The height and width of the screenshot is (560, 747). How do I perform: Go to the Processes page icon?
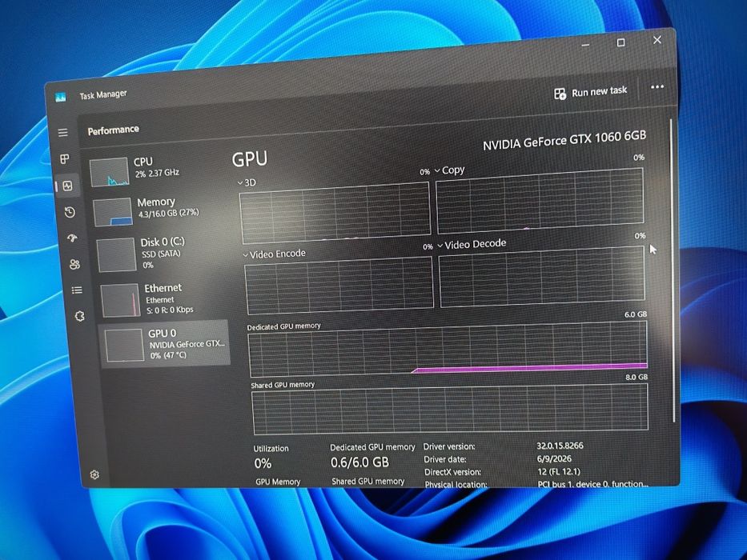click(65, 158)
